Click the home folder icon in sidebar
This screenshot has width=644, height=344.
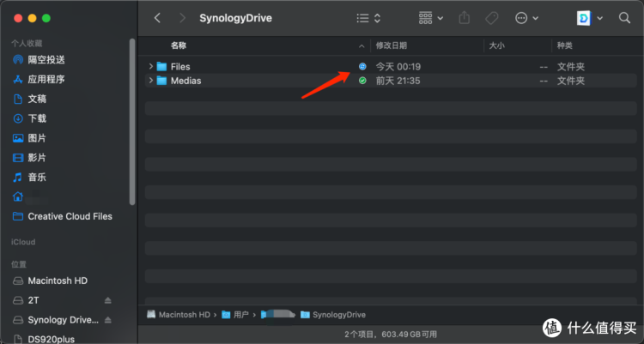(18, 196)
